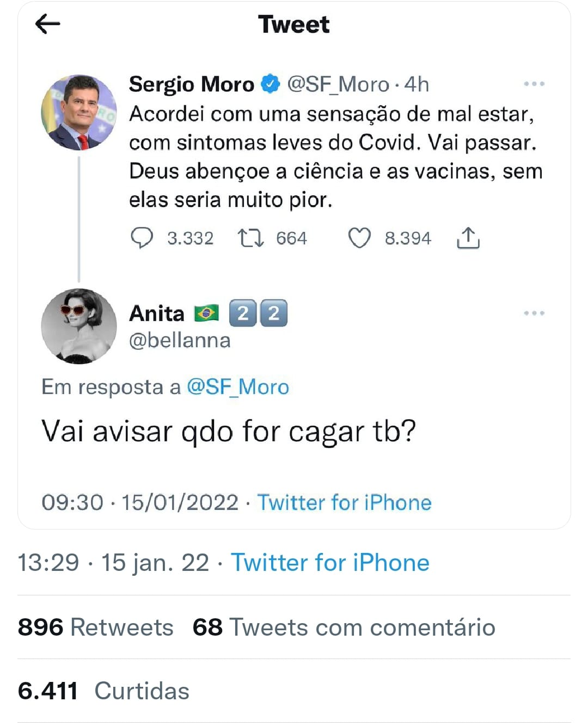Click Twitter for iPhone link in quoted tweet

coord(344,502)
